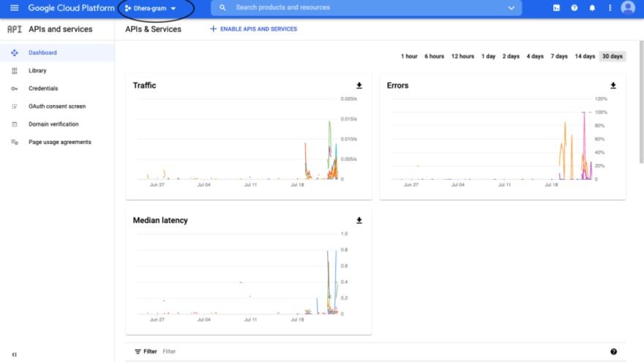Download the Traffic chart data
The width and height of the screenshot is (644, 362).
click(x=359, y=86)
